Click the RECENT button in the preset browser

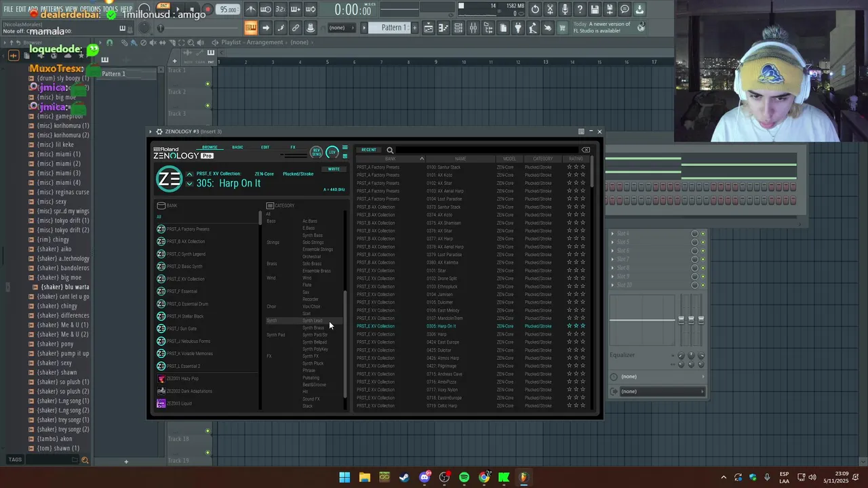tap(368, 150)
